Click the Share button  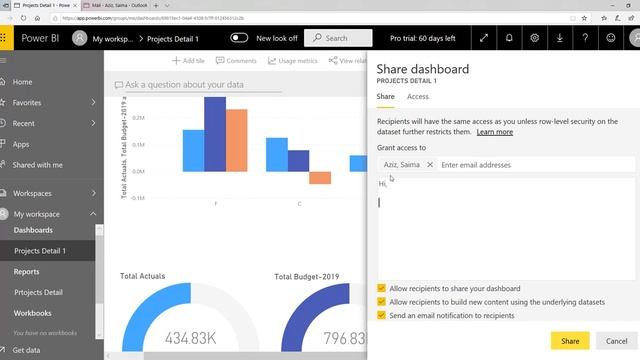(x=570, y=341)
